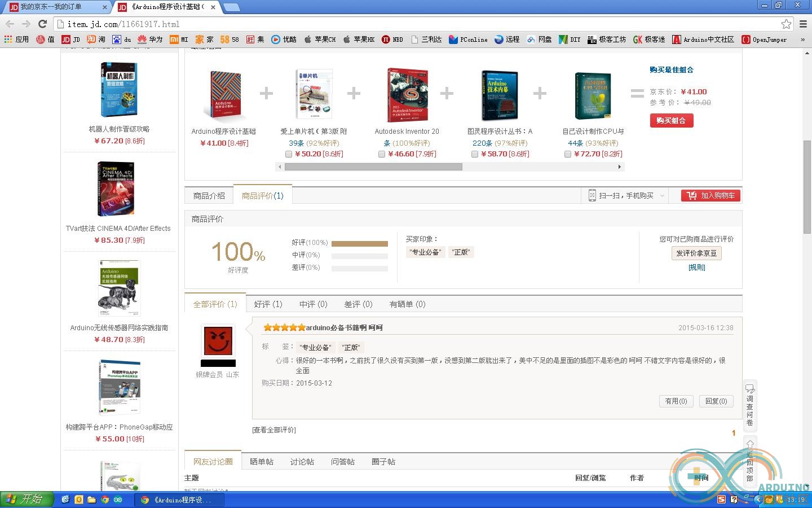Switch to the 商品介绍 tab
The image size is (812, 508).
click(209, 196)
